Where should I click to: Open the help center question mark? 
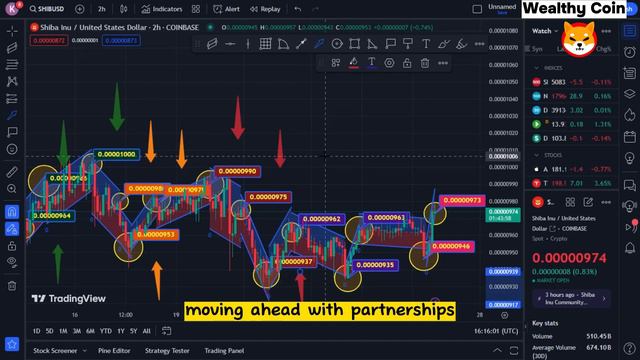click(x=630, y=348)
